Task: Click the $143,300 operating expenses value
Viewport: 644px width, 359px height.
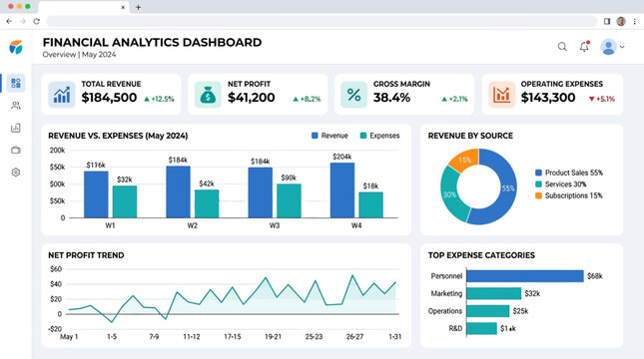Action: pos(548,98)
